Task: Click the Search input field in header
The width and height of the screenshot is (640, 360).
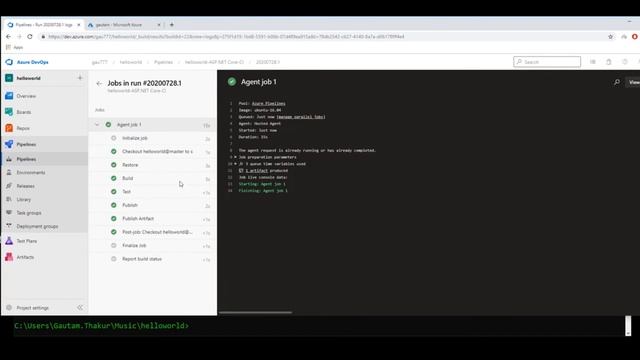Action: 547,62
